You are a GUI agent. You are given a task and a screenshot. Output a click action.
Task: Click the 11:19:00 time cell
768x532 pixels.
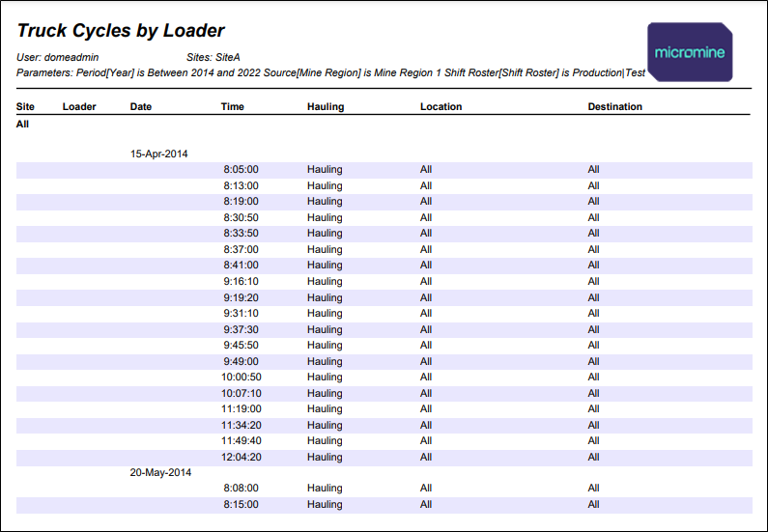(241, 408)
